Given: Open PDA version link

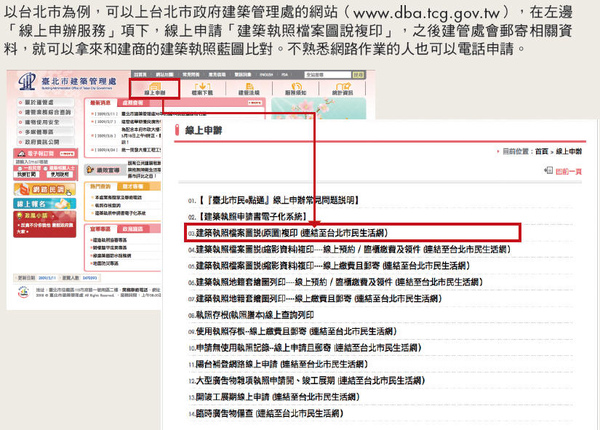Looking at the screenshot, I should (x=285, y=75).
